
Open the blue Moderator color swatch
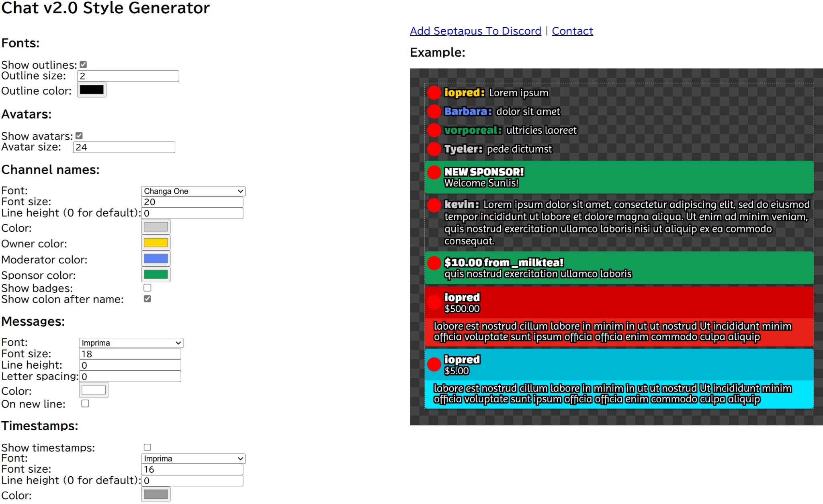click(x=156, y=259)
